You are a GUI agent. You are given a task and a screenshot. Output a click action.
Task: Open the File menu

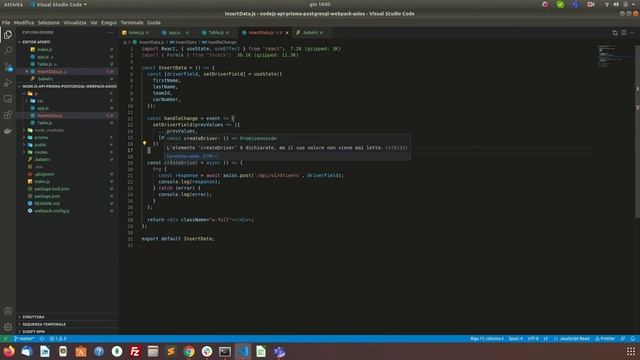point(6,22)
